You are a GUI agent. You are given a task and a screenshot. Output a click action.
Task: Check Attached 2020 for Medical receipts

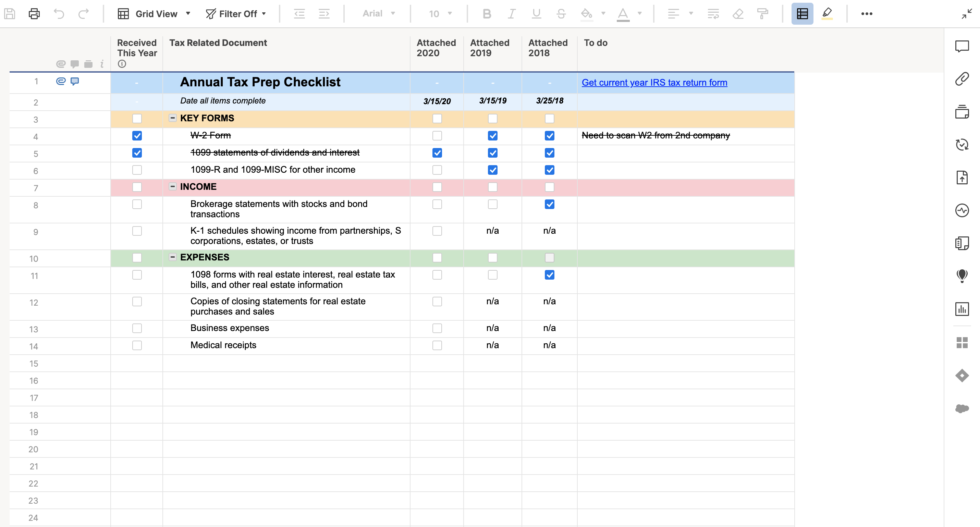(437, 345)
